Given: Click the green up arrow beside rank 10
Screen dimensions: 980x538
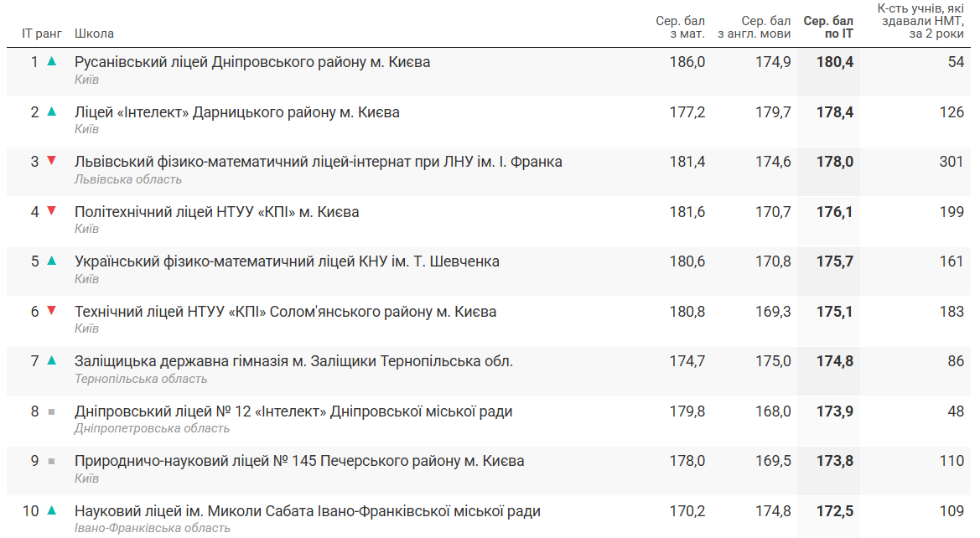Looking at the screenshot, I should point(51,511).
